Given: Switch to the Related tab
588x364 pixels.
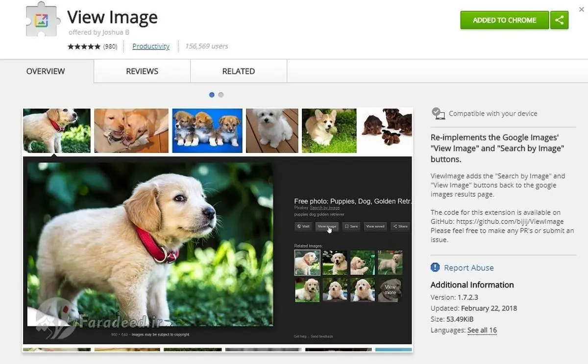Looking at the screenshot, I should (239, 71).
